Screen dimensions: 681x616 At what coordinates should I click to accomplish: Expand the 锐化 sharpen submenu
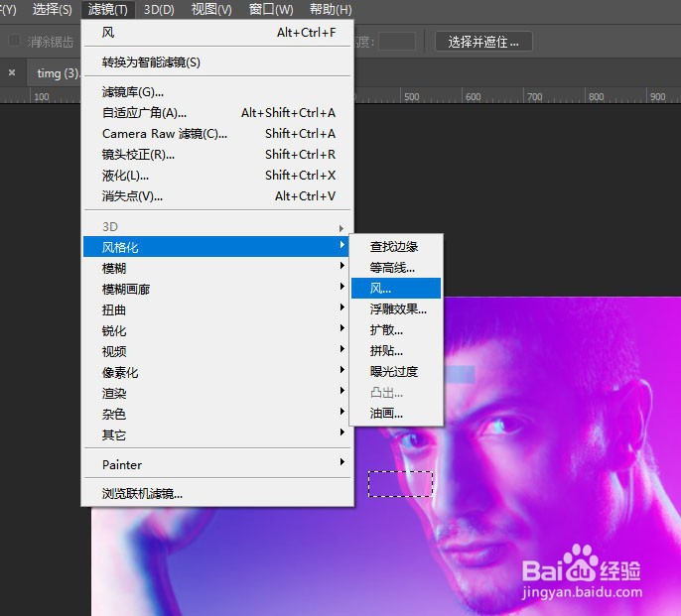[x=217, y=330]
